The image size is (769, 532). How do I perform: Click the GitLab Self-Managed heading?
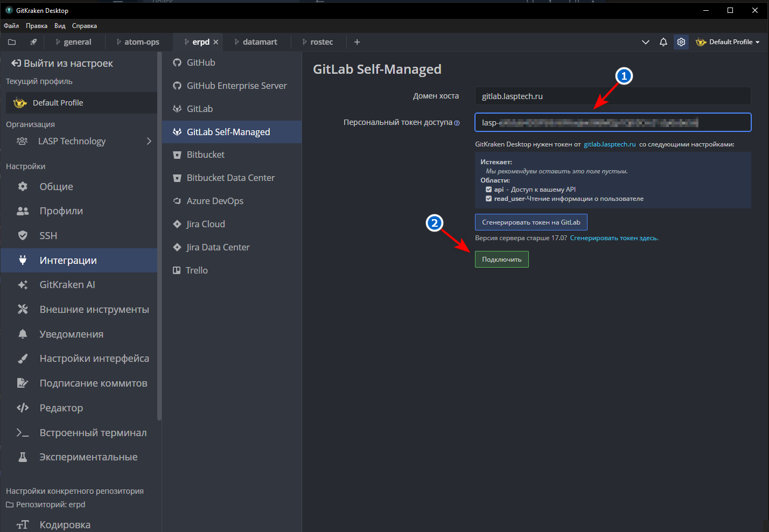377,69
